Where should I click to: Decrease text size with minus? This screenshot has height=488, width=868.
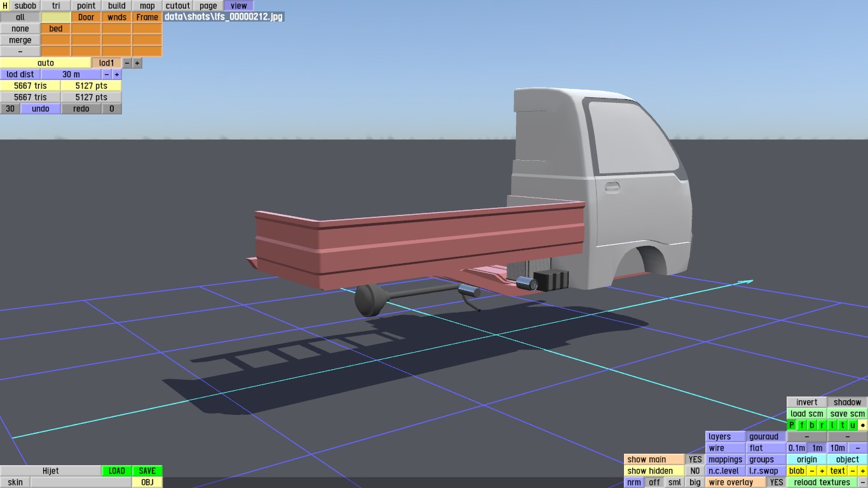coord(853,471)
